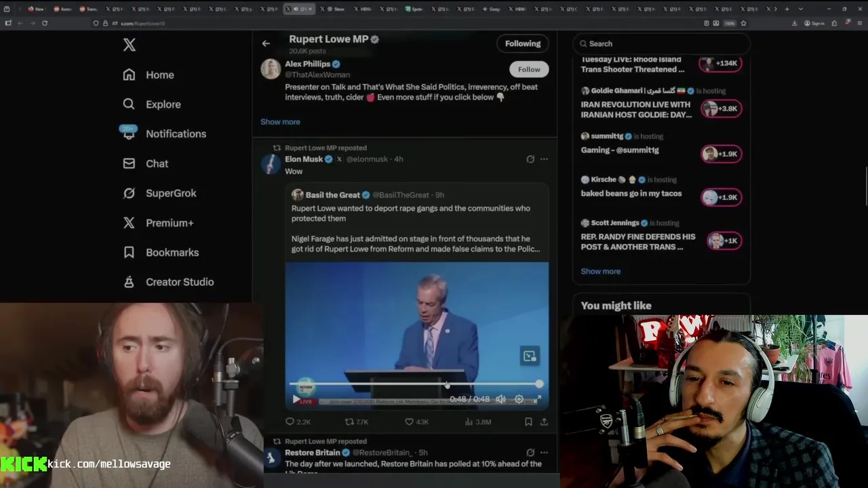868x488 pixels.
Task: View analytics showing 3.8M views
Action: [477, 422]
